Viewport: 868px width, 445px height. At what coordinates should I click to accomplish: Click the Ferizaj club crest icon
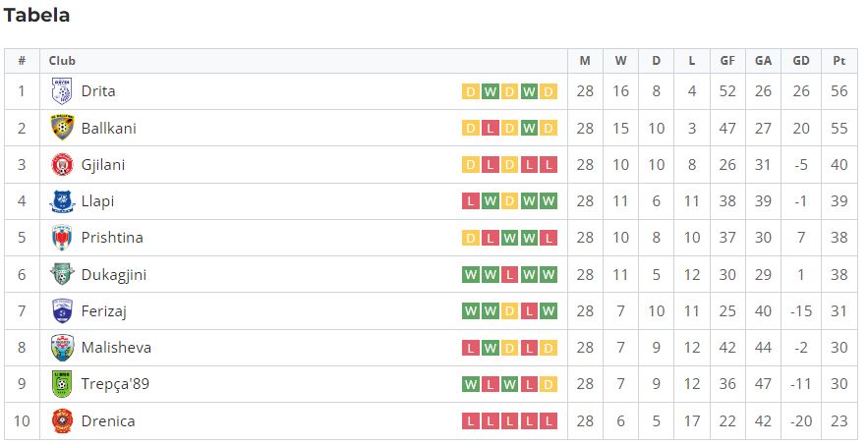point(62,311)
